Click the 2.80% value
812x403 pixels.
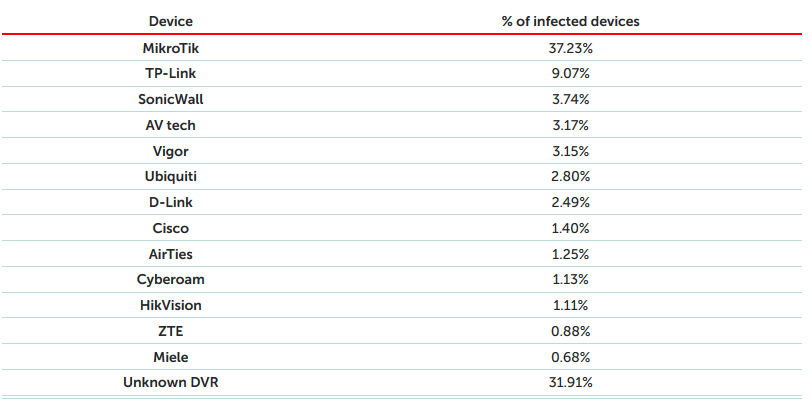571,176
